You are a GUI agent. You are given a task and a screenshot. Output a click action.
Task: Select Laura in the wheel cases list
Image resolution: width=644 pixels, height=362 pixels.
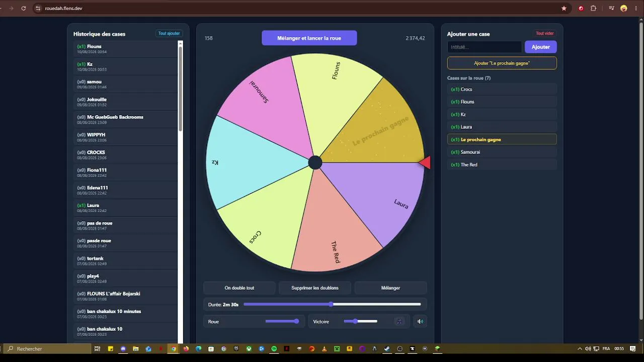pyautogui.click(x=502, y=127)
